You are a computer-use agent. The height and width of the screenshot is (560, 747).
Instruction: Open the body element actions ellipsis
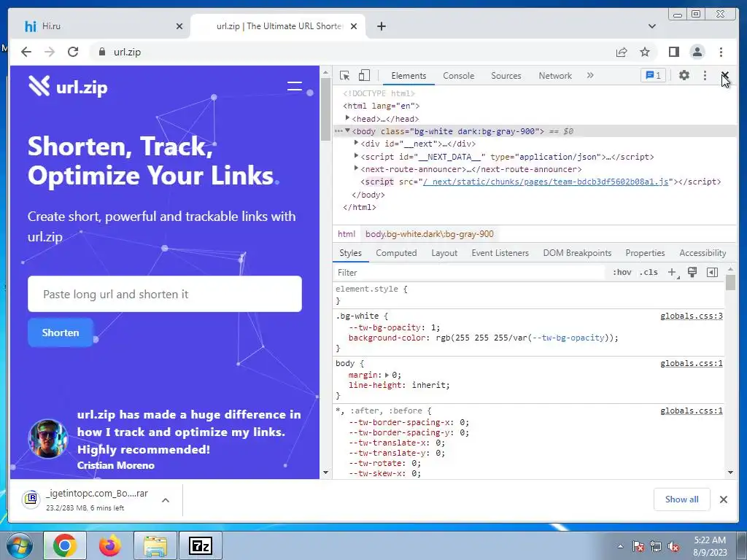point(338,131)
